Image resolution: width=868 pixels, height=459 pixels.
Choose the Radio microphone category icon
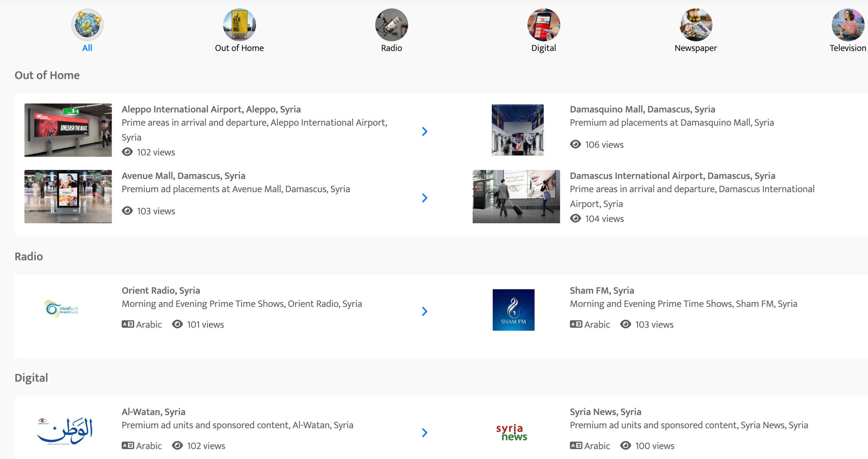click(x=391, y=25)
